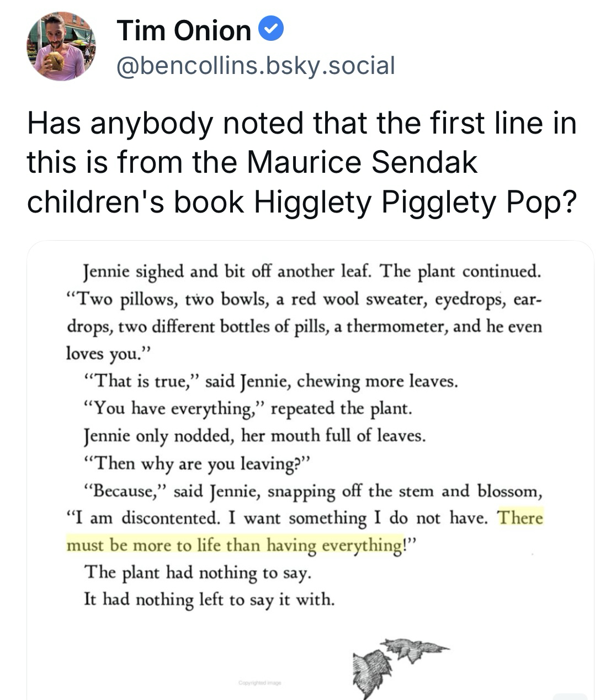Click "It had nothing left to say it with."
Image resolution: width=616 pixels, height=700 pixels.
point(209,599)
